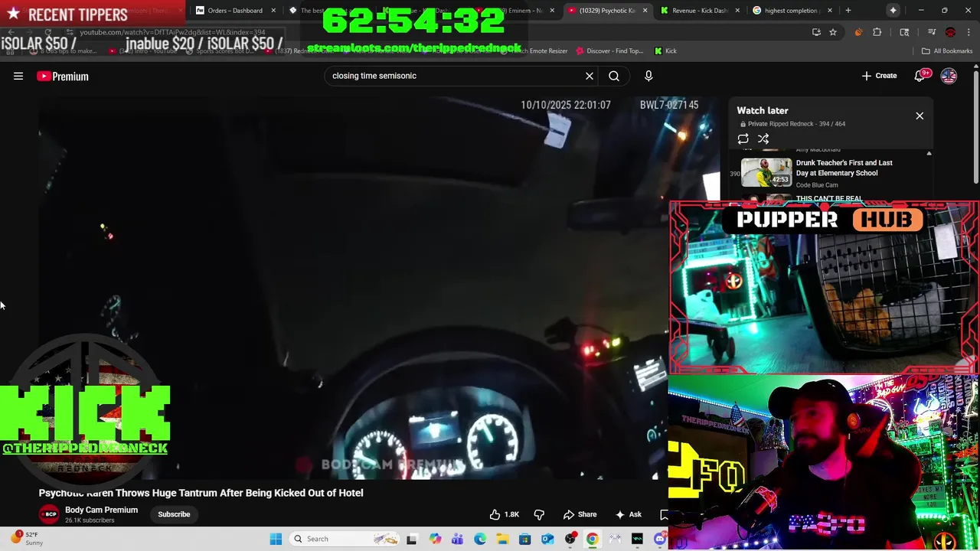This screenshot has width=980, height=551.
Task: Open All Bookmarks folder
Action: [x=947, y=51]
